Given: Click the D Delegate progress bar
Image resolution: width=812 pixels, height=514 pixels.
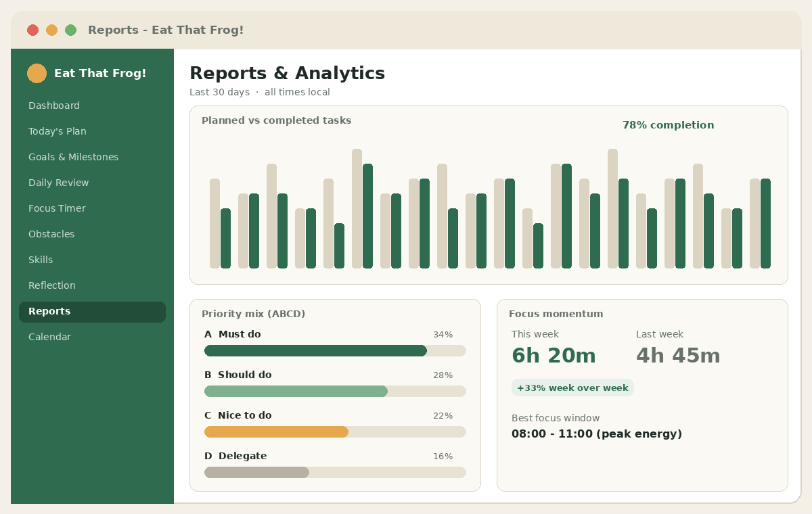Looking at the screenshot, I should pos(335,472).
